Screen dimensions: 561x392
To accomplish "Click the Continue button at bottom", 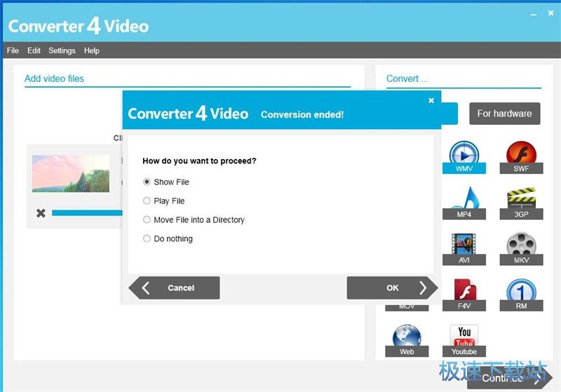I will [x=509, y=379].
